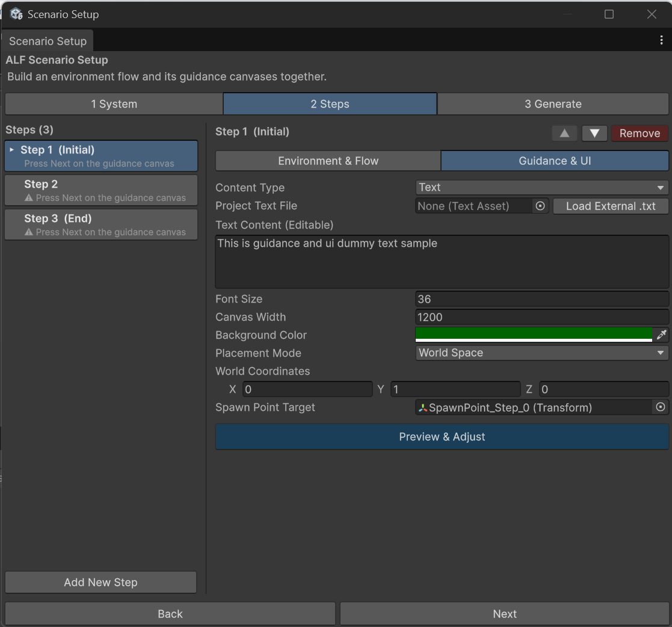Click the Font Size field
Viewport: 672px width, 627px height.
541,298
